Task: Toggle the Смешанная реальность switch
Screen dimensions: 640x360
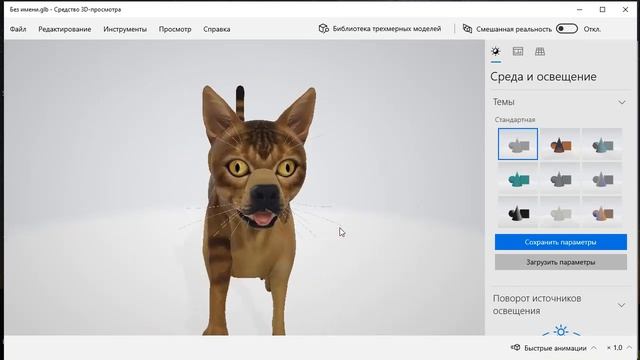Action: 567,29
